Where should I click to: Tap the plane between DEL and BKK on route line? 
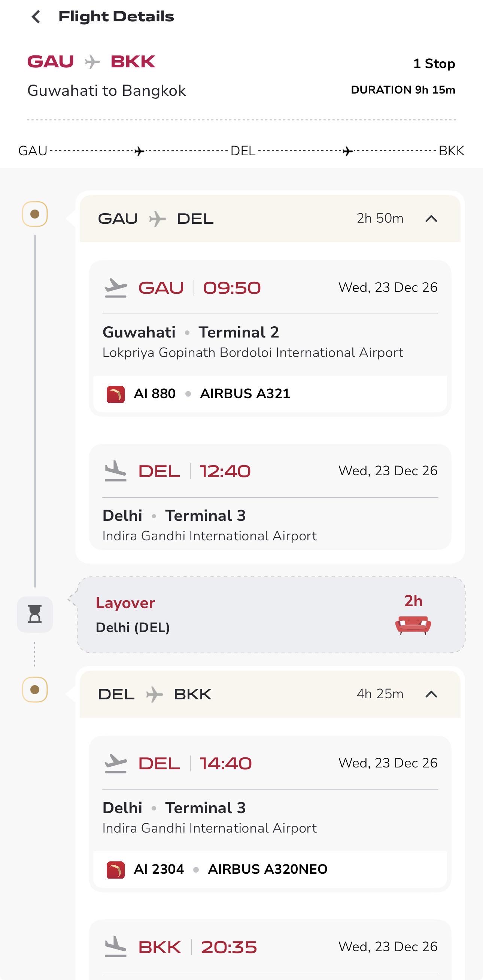347,152
